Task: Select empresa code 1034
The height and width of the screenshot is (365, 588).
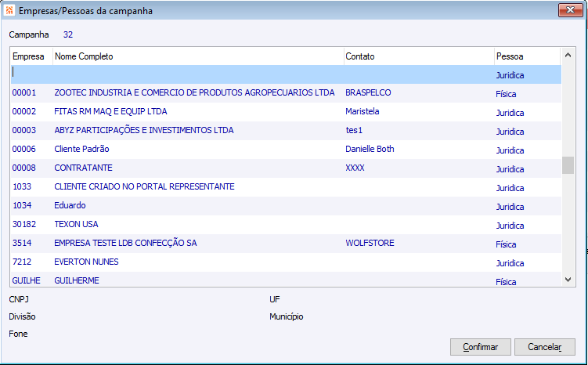Action: pyautogui.click(x=22, y=205)
